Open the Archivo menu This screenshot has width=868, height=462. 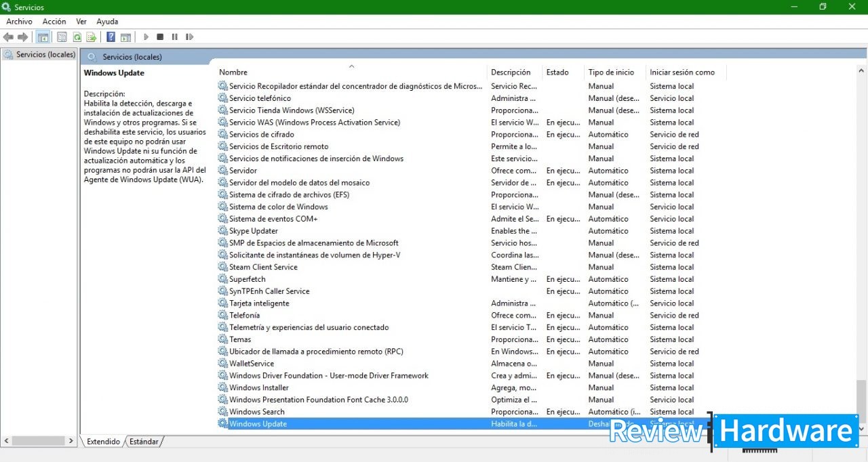tap(20, 22)
